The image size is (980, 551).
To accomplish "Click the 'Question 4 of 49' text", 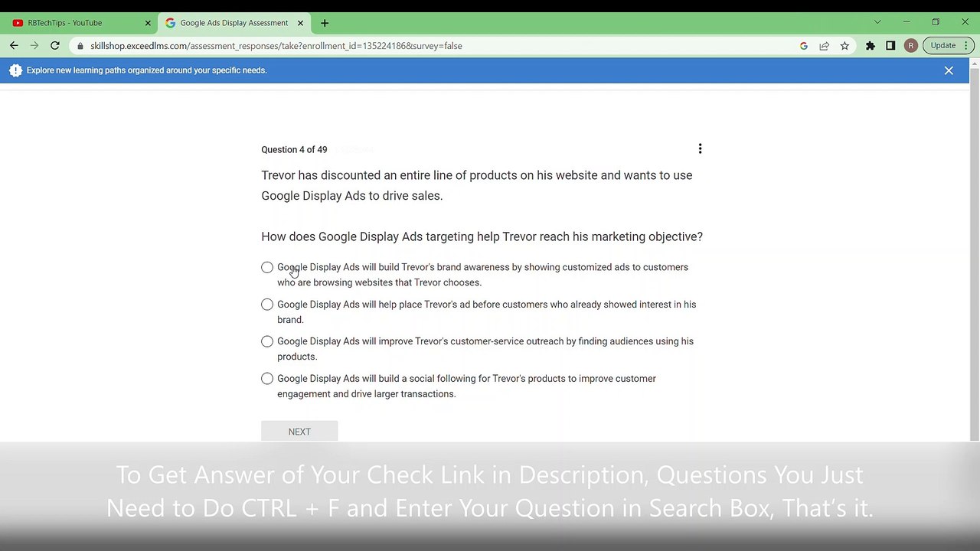I will pos(294,149).
